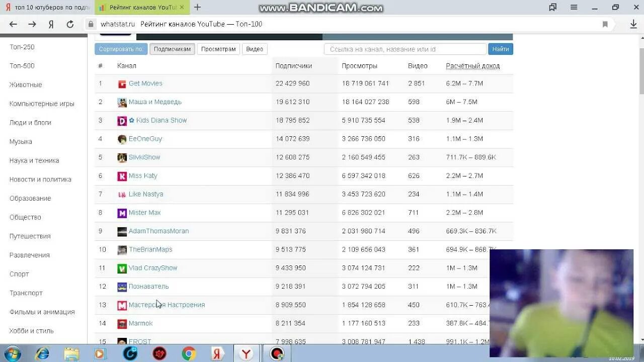Screen dimensions: 644x362
Task: Sort ranking by Подписчикам
Action: tap(172, 49)
